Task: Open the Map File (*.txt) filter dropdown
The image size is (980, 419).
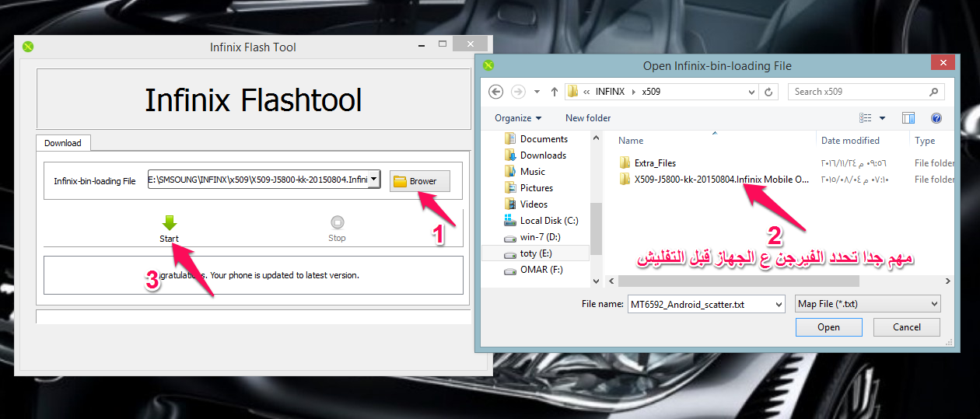Action: pos(867,304)
